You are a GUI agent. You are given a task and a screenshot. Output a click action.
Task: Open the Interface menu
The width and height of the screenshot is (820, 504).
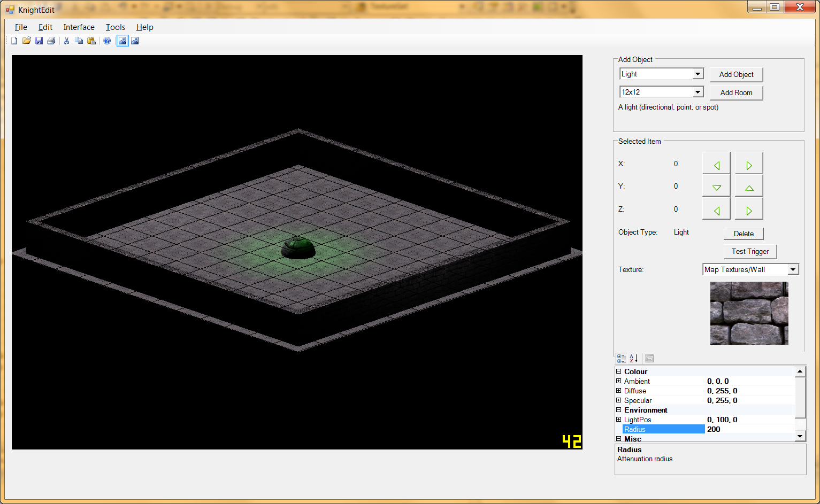tap(79, 27)
